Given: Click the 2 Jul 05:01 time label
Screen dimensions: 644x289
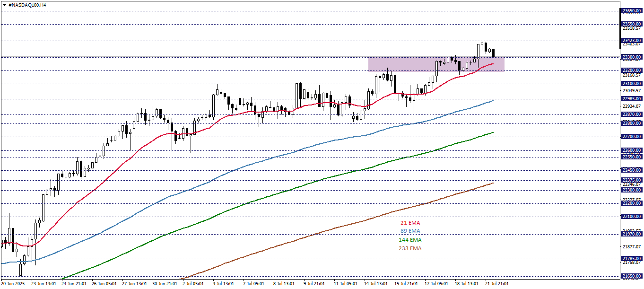Looking at the screenshot, I should click(x=193, y=284).
